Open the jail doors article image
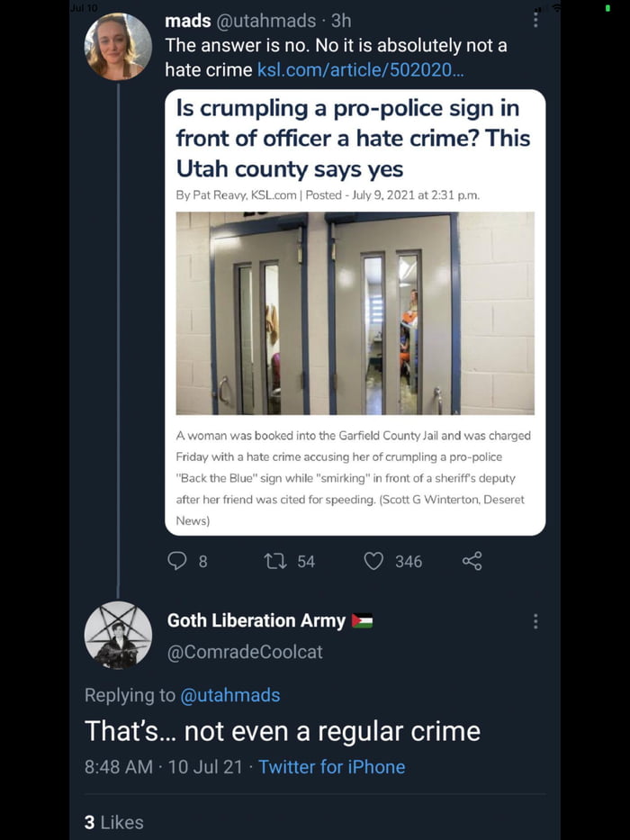The image size is (630, 840). coord(355,312)
